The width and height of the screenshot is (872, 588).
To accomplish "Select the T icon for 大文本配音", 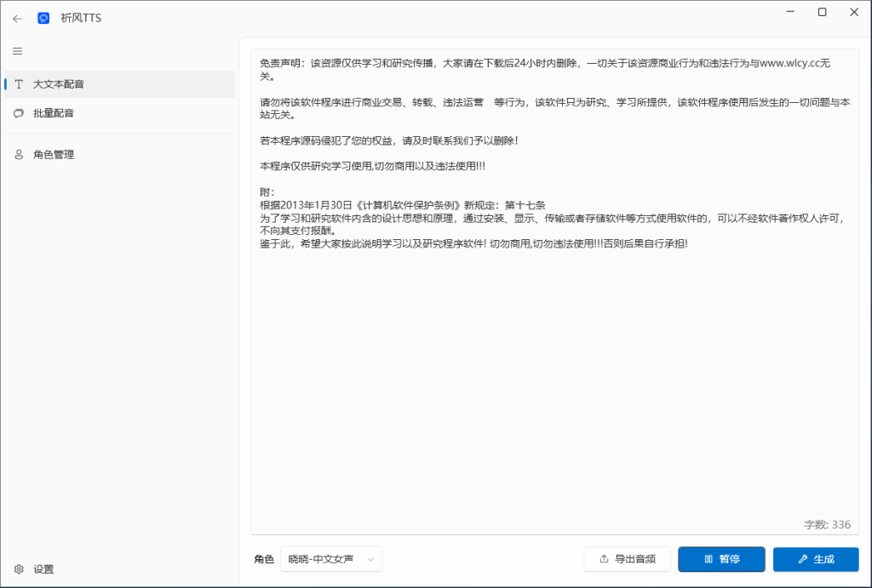I will point(19,84).
